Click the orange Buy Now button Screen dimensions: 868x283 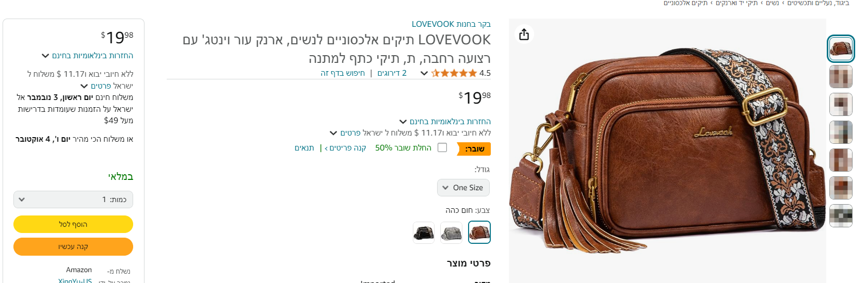click(73, 246)
